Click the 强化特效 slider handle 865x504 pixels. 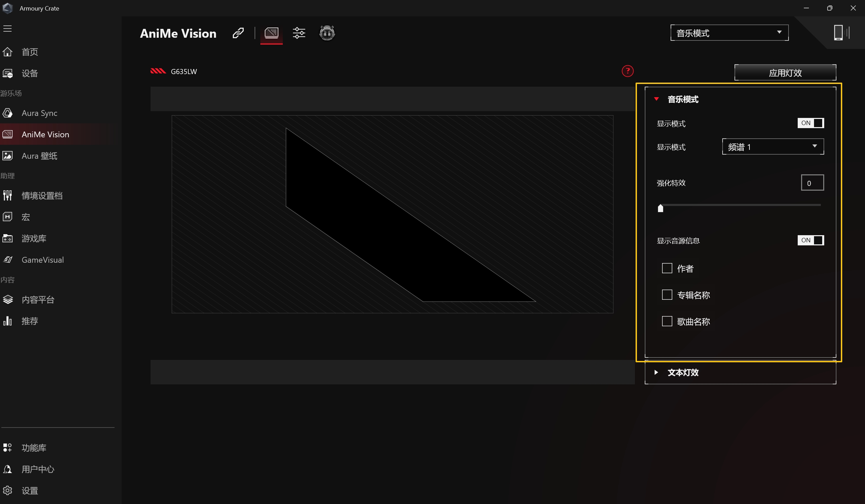click(x=660, y=208)
